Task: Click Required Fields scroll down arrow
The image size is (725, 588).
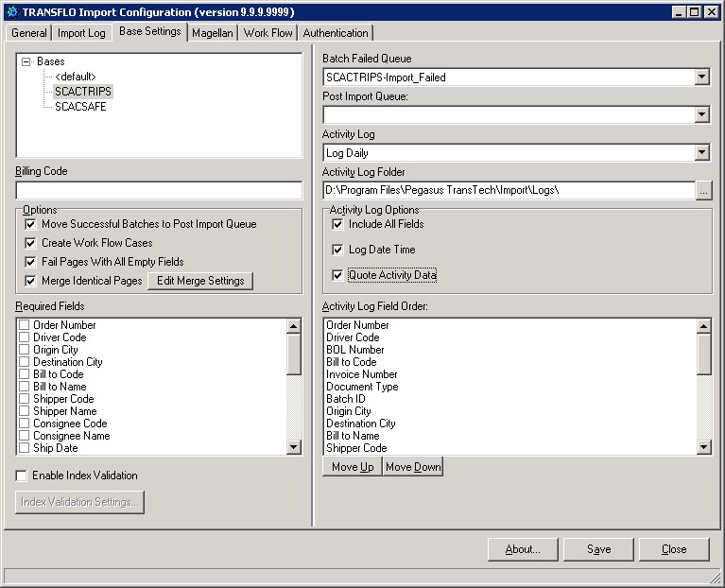Action: [294, 446]
